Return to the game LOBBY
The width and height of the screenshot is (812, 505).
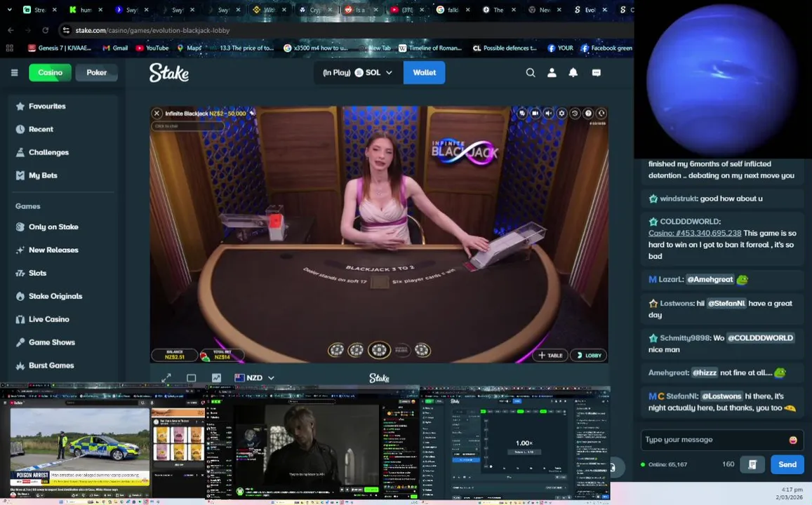589,356
